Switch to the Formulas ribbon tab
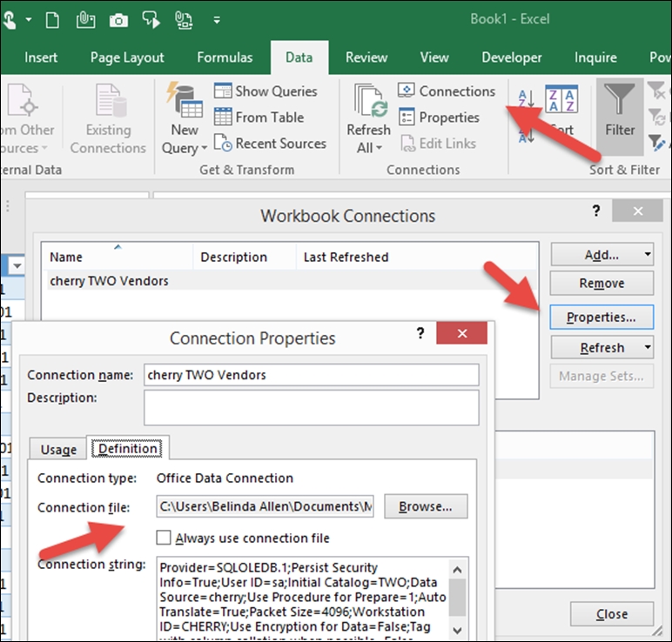This screenshot has height=642, width=672. [225, 57]
